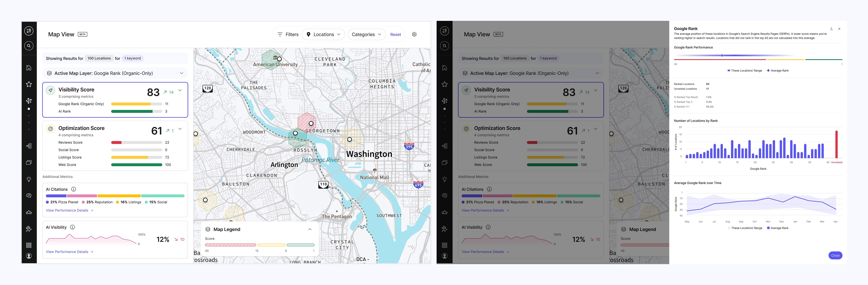Click the red Unranked bar in the chart
The width and height of the screenshot is (868, 285).
tap(836, 144)
